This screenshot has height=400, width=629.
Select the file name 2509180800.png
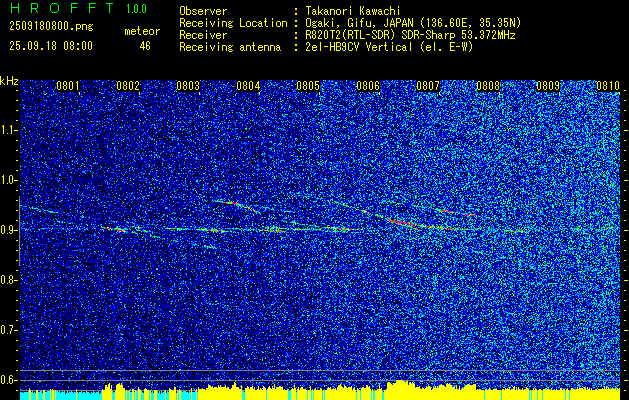(51, 27)
